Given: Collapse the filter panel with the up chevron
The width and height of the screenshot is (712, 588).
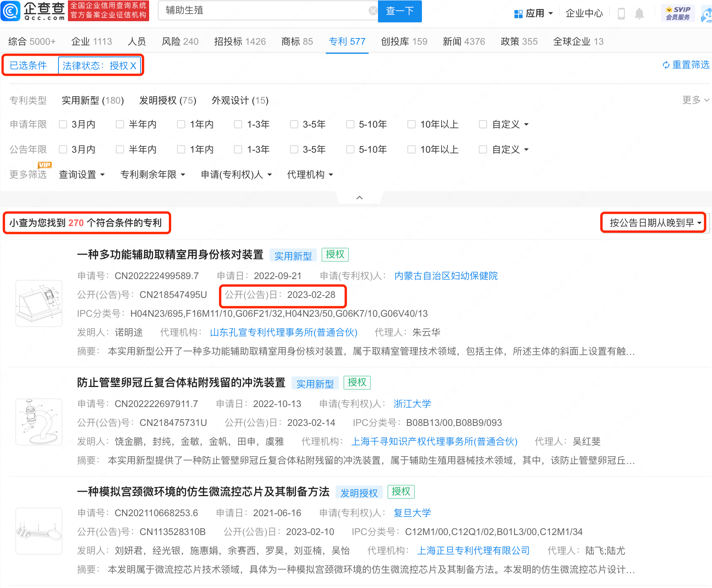Looking at the screenshot, I should [x=359, y=197].
